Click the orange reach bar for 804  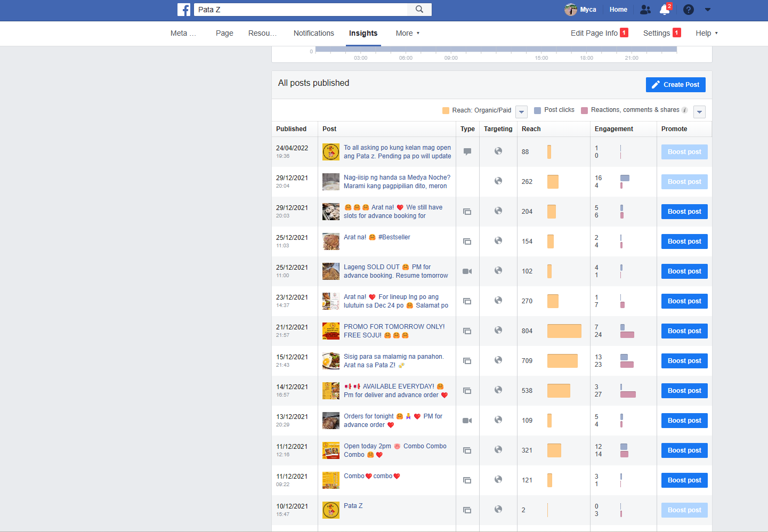pos(564,331)
